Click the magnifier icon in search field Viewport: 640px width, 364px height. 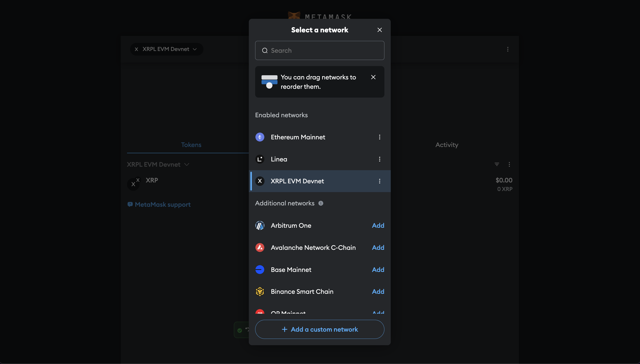click(x=265, y=51)
